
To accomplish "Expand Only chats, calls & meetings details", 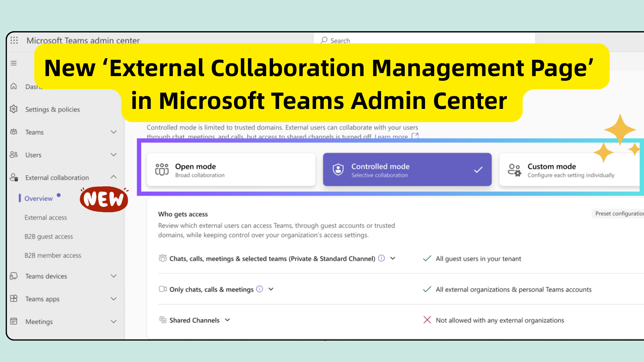I will coord(271,289).
